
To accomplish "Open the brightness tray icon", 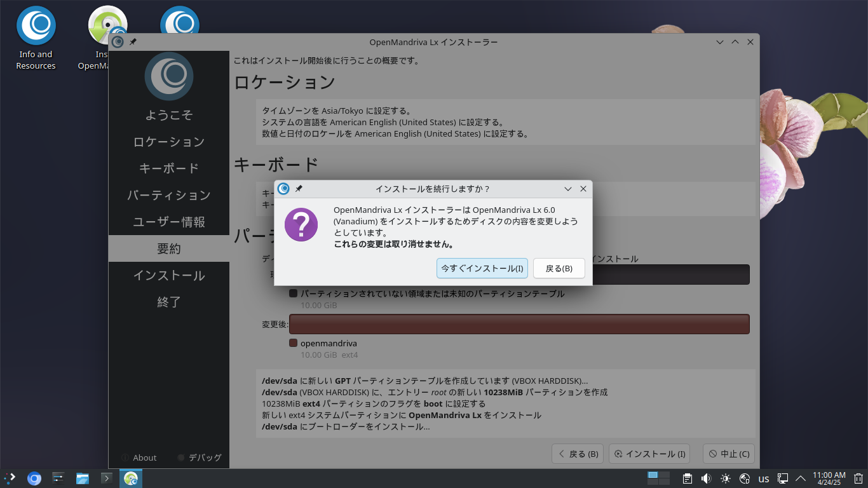I will (726, 478).
